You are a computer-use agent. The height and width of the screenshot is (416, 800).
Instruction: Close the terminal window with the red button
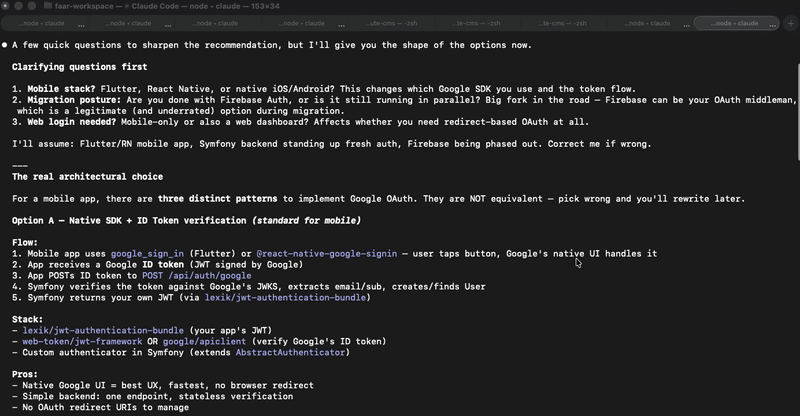tap(10, 6)
